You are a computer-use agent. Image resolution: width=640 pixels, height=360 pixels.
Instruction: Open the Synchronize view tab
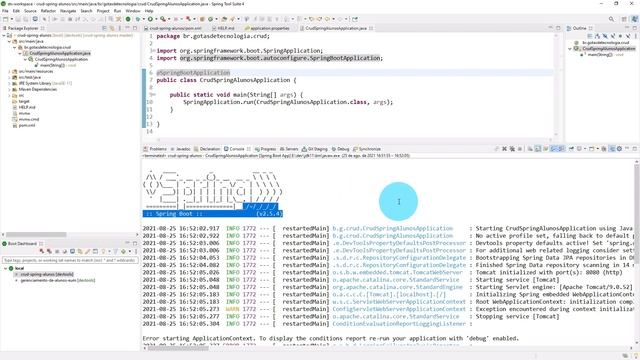pyautogui.click(x=367, y=149)
